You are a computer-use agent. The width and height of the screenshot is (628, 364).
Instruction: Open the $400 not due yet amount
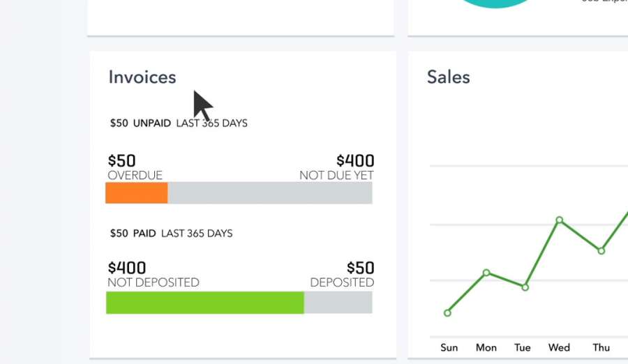(355, 160)
